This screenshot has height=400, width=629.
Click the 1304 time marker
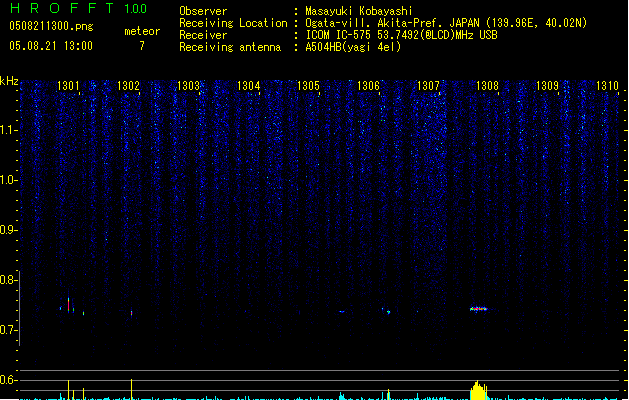[248, 86]
